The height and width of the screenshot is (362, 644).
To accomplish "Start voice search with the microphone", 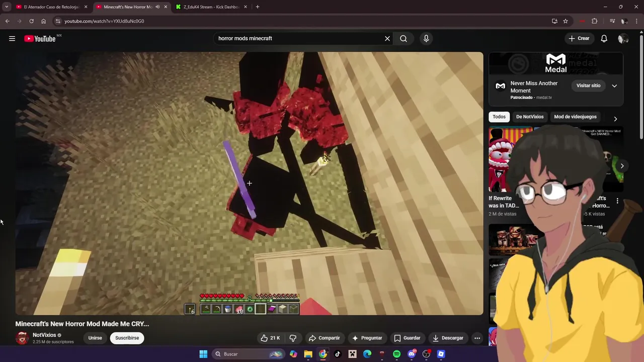I will (x=426, y=38).
